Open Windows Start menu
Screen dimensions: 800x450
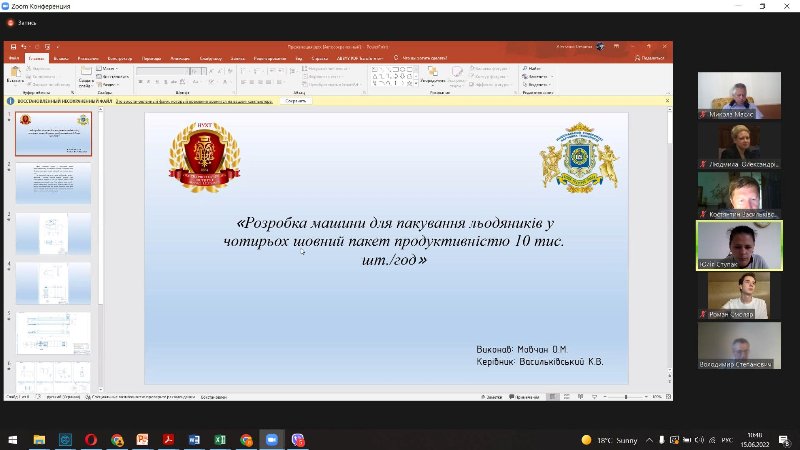point(13,439)
